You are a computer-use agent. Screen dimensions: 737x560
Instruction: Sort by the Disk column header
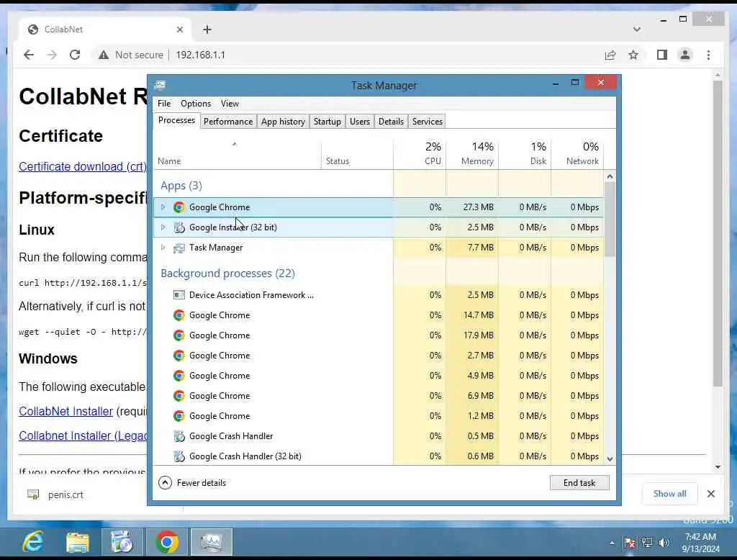point(525,155)
